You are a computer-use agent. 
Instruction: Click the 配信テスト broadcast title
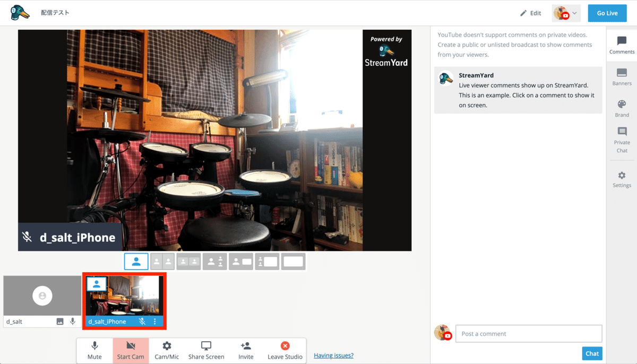(x=55, y=13)
